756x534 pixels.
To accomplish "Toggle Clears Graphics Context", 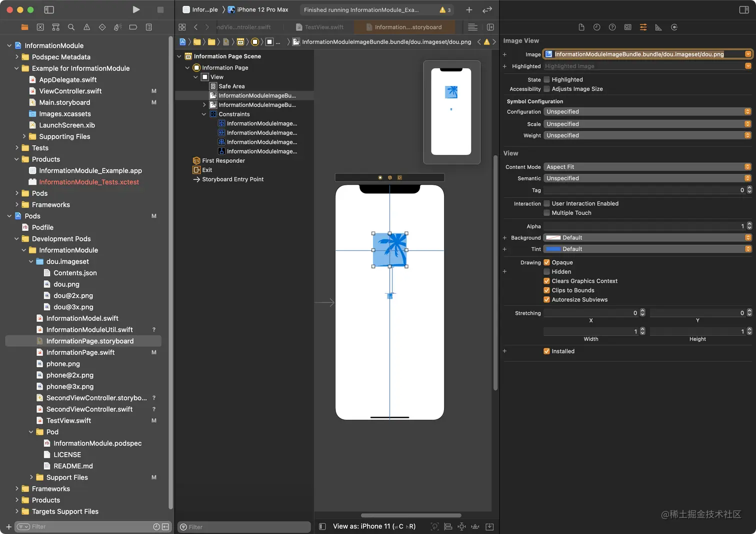I will pos(546,281).
